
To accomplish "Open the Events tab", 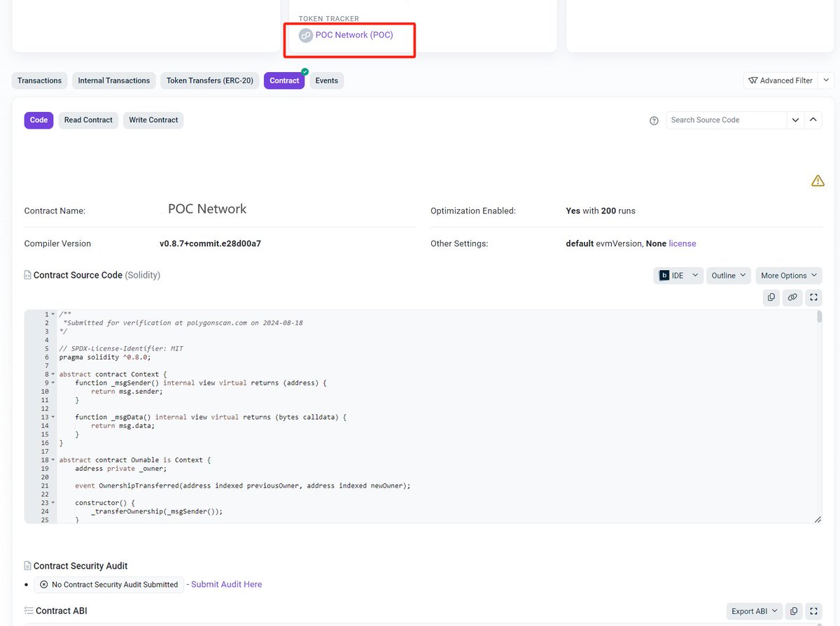I will [327, 80].
